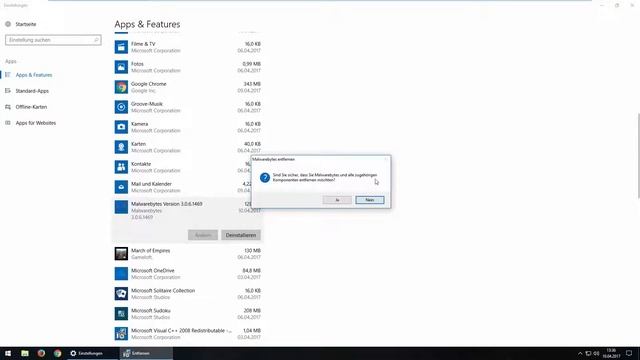Switch to the Entfernen taskbar window

point(146,353)
